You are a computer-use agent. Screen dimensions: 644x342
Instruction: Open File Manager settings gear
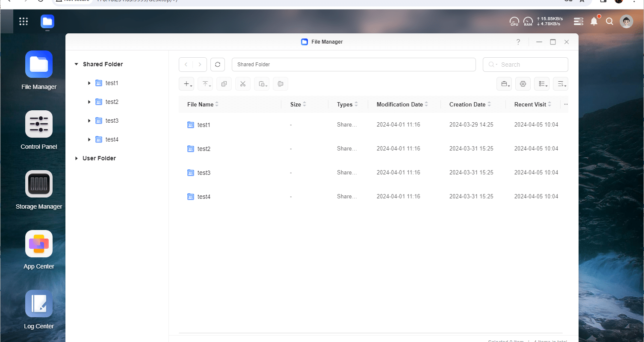click(523, 84)
